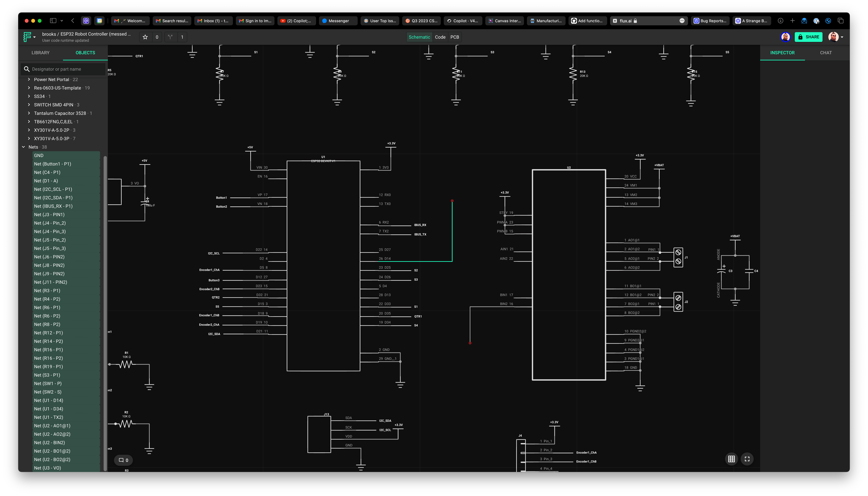Click the search magnifier in Objects panel
Image resolution: width=868 pixels, height=496 pixels.
click(27, 69)
